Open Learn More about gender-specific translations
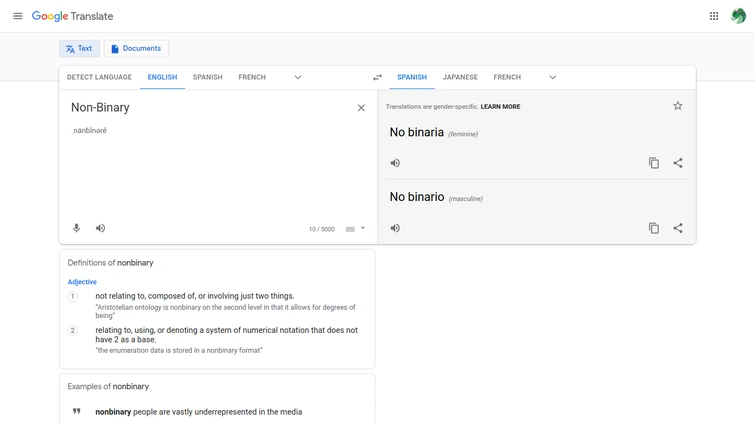 tap(500, 106)
